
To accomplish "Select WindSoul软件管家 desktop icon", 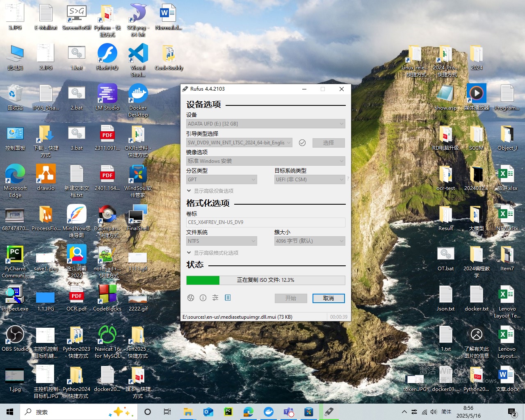I will [138, 181].
